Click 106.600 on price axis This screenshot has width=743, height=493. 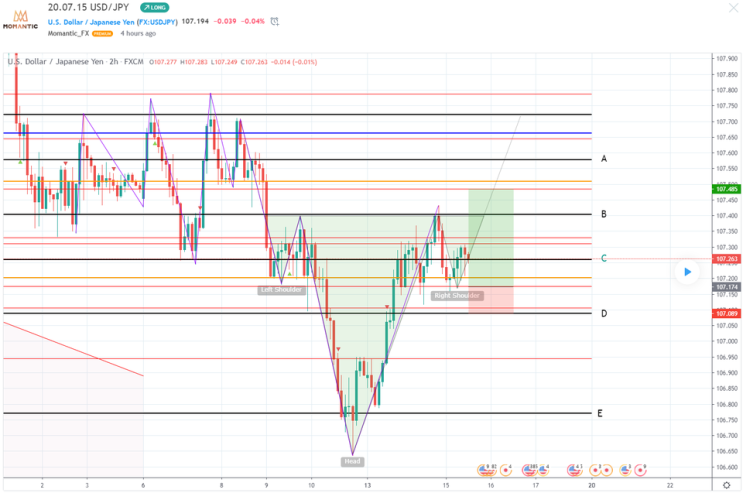click(727, 467)
